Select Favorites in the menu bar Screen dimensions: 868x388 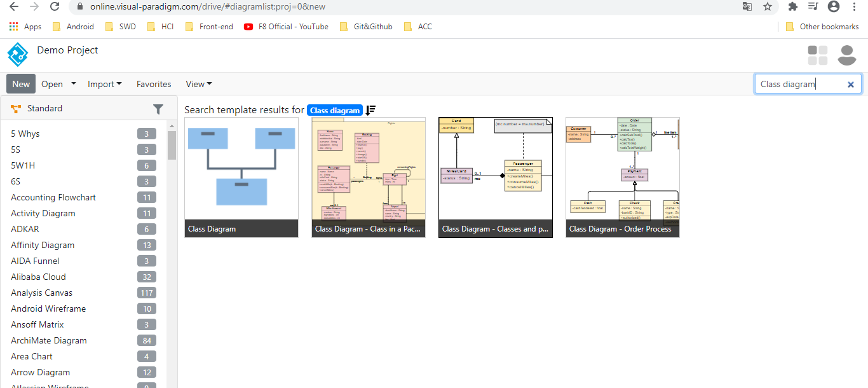pos(154,83)
